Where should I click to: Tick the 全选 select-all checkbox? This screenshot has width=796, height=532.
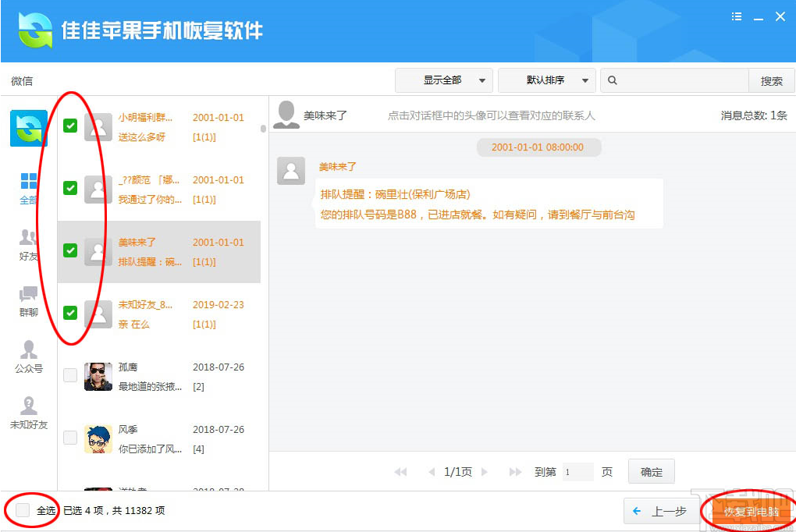pos(23,509)
